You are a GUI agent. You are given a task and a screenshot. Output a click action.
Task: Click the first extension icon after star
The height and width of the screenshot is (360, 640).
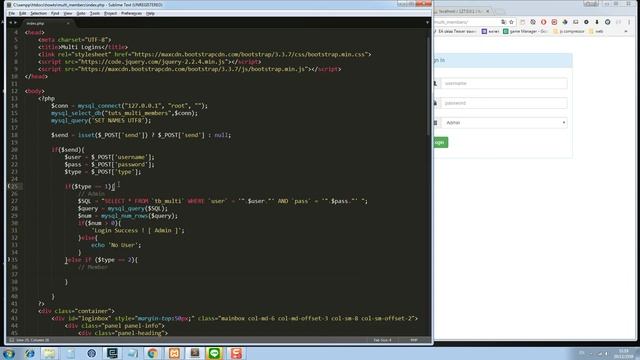tap(522, 22)
